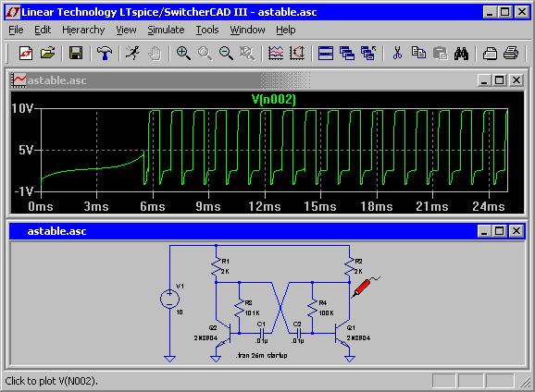The height and width of the screenshot is (392, 535).
Task: Click the LTspice logo in the title bar
Action: [x=13, y=12]
